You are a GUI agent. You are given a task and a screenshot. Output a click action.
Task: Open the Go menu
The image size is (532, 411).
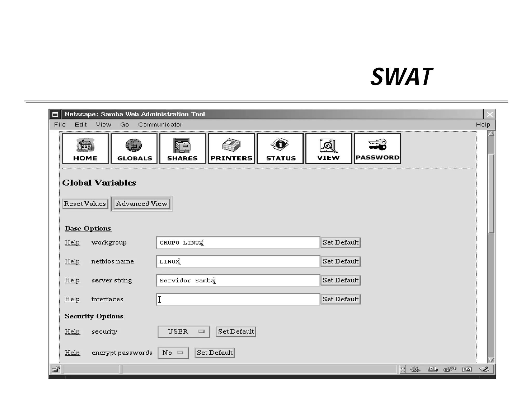click(124, 125)
